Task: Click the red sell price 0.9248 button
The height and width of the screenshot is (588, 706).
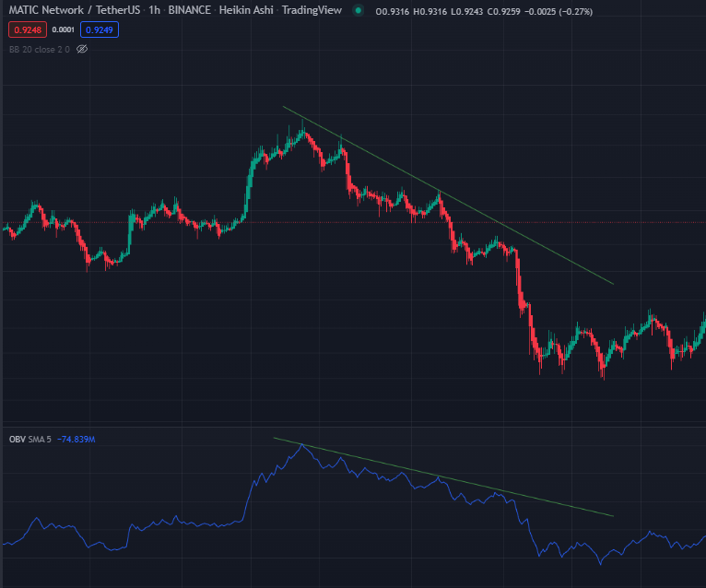Action: [x=28, y=29]
